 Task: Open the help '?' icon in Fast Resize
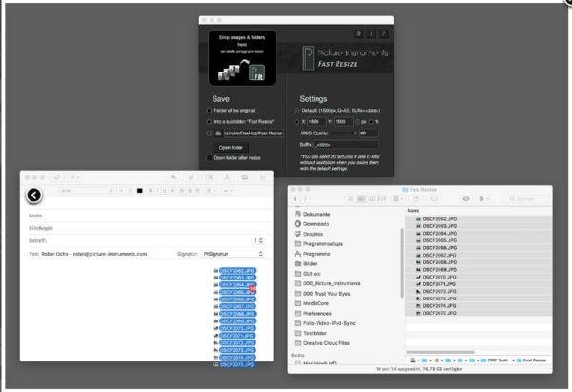[383, 34]
